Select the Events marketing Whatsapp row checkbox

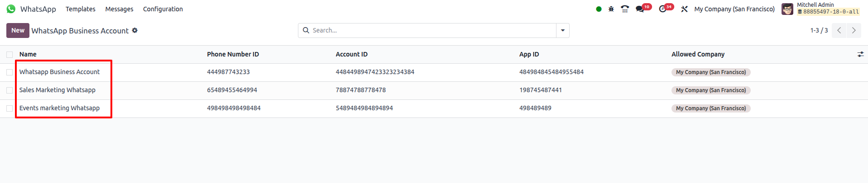pyautogui.click(x=10, y=108)
